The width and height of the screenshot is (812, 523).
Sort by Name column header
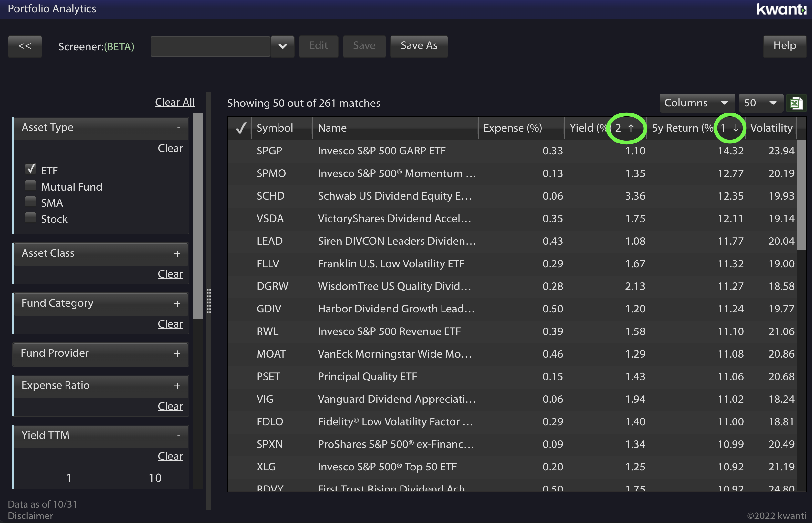[395, 128]
